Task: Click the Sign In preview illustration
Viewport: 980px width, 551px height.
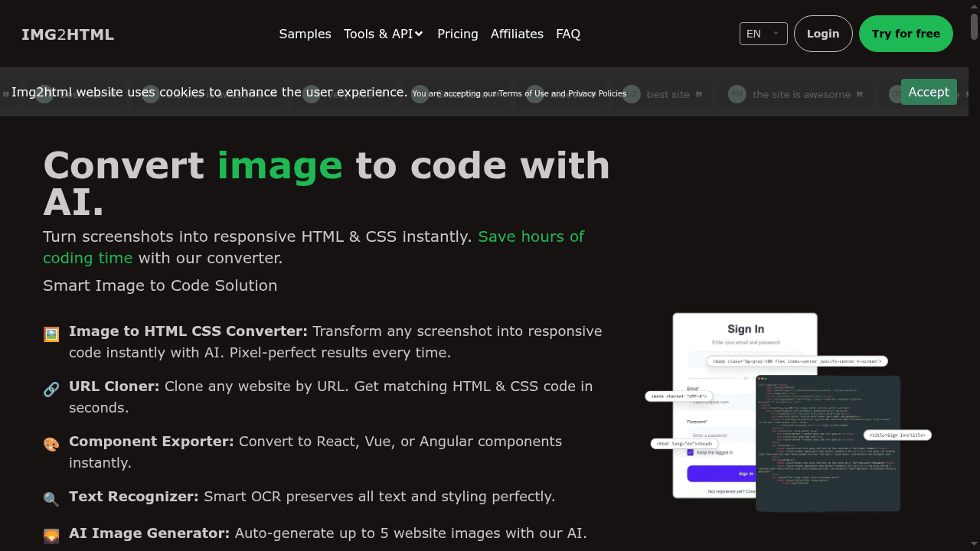Action: 745,406
